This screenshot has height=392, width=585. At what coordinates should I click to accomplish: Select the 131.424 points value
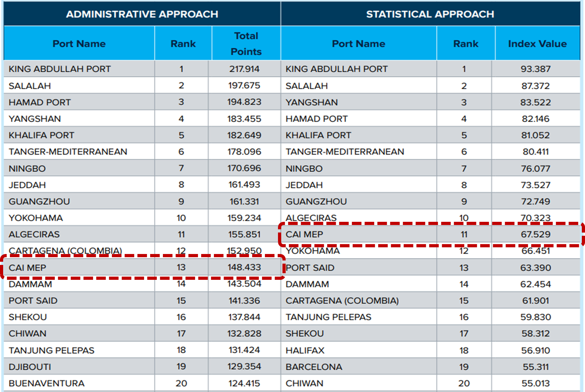pyautogui.click(x=244, y=350)
